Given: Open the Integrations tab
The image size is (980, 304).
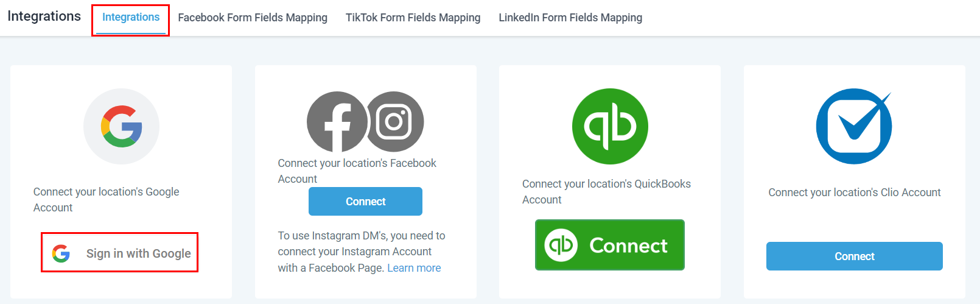Looking at the screenshot, I should tap(131, 18).
